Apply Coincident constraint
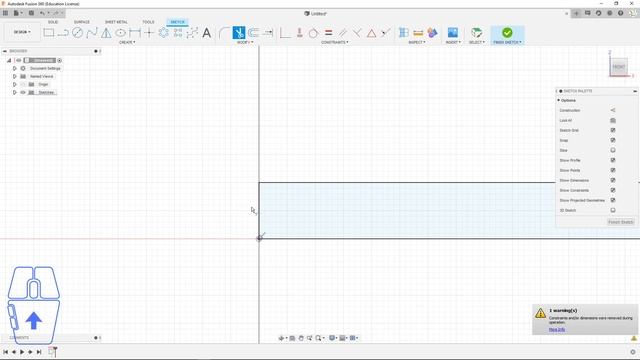This screenshot has height=360, width=640. [x=300, y=33]
